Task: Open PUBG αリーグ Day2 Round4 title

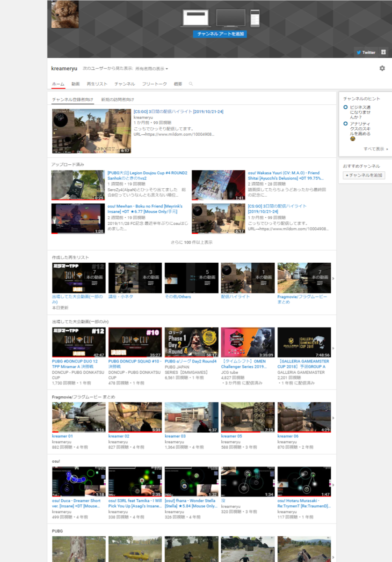Action: [x=191, y=361]
